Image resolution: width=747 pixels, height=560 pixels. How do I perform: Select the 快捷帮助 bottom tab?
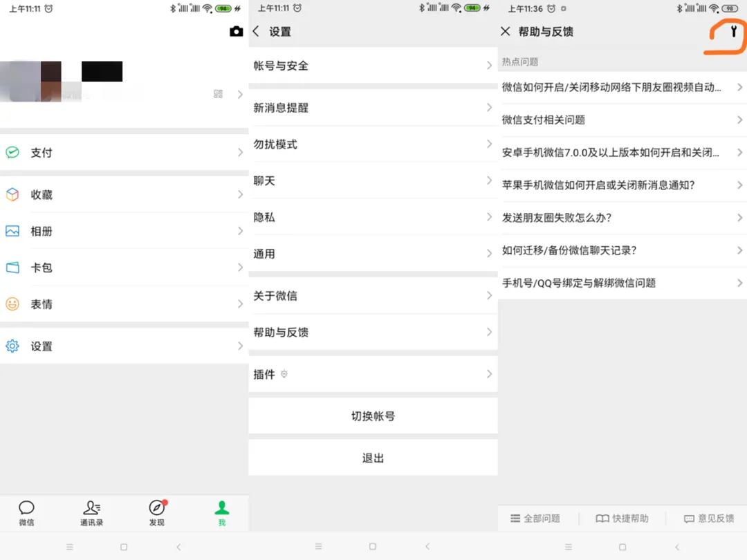pos(622,518)
